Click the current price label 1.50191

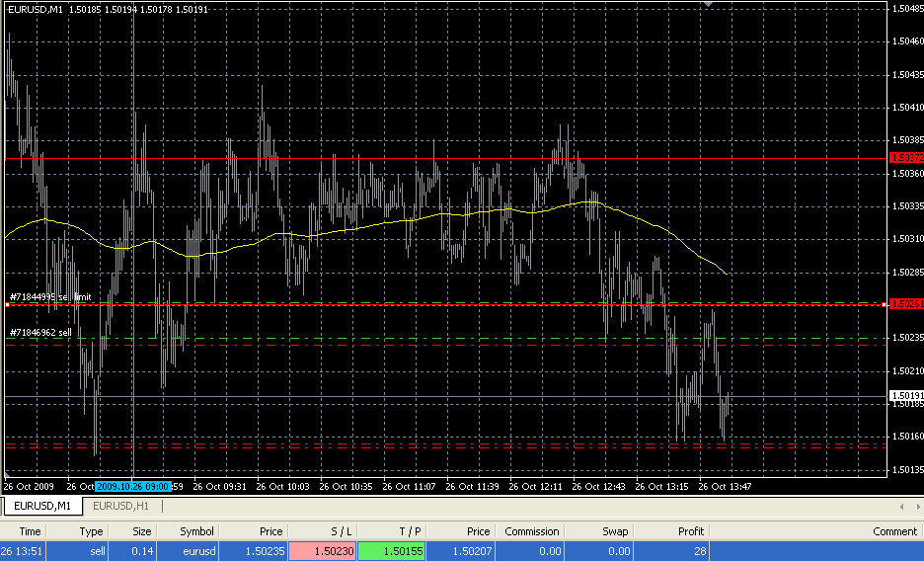[x=905, y=395]
